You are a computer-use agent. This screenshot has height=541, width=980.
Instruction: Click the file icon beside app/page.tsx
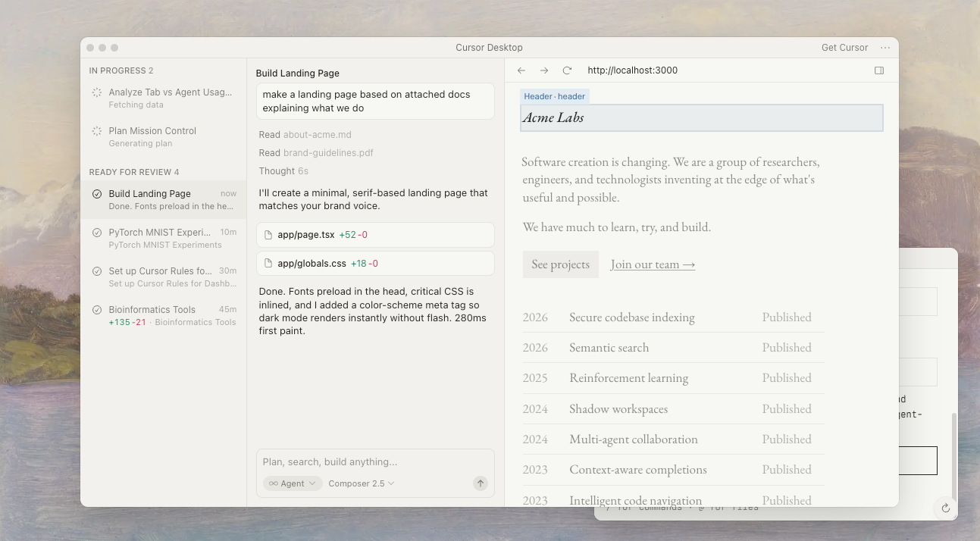268,235
